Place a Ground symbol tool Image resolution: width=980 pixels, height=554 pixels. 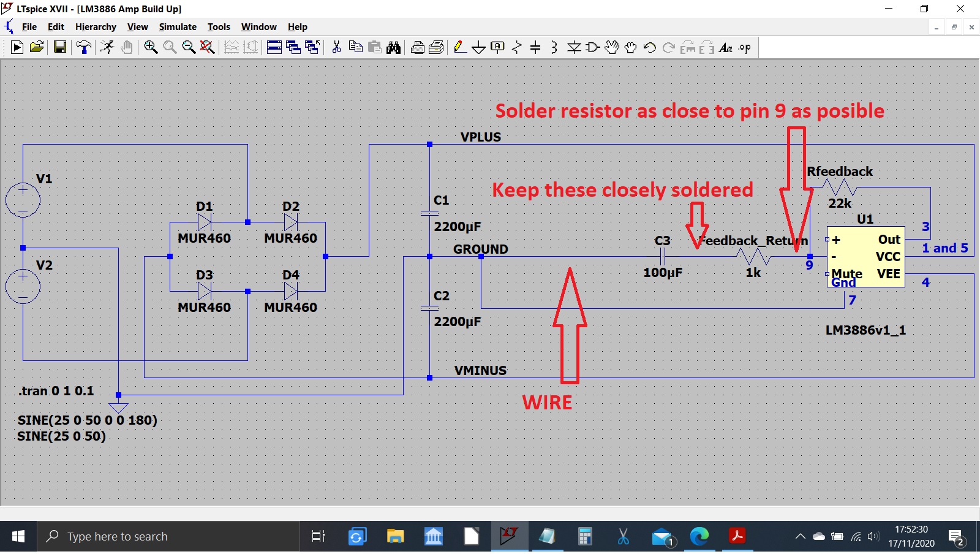point(479,47)
